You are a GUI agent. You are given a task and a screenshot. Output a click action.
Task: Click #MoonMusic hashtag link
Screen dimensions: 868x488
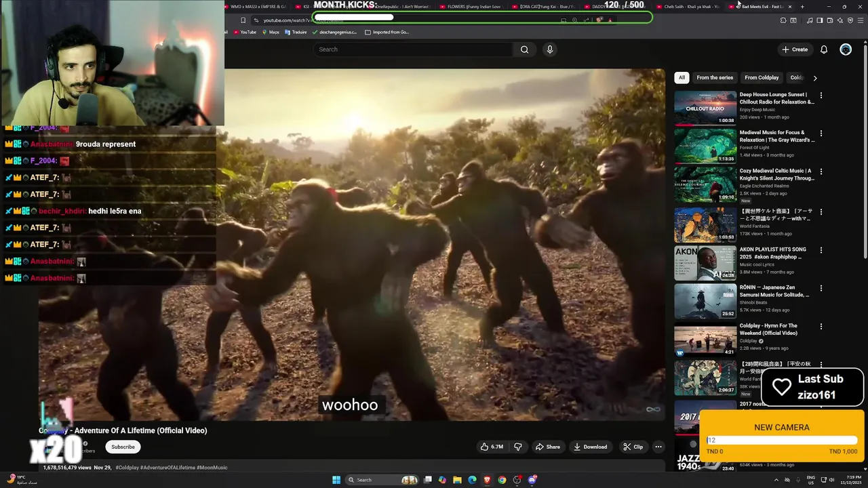(x=212, y=468)
